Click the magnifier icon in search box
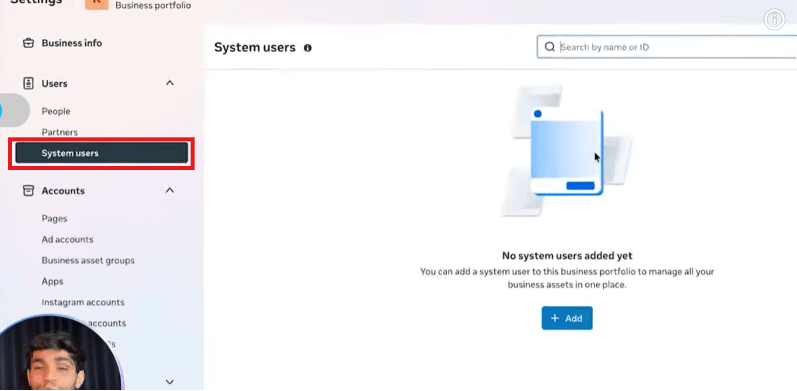 [549, 47]
